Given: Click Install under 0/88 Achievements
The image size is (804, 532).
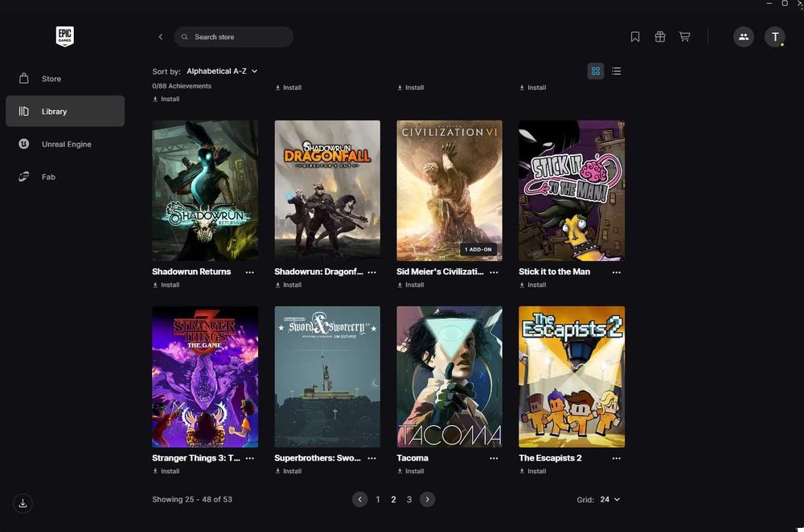Looking at the screenshot, I should pos(166,99).
